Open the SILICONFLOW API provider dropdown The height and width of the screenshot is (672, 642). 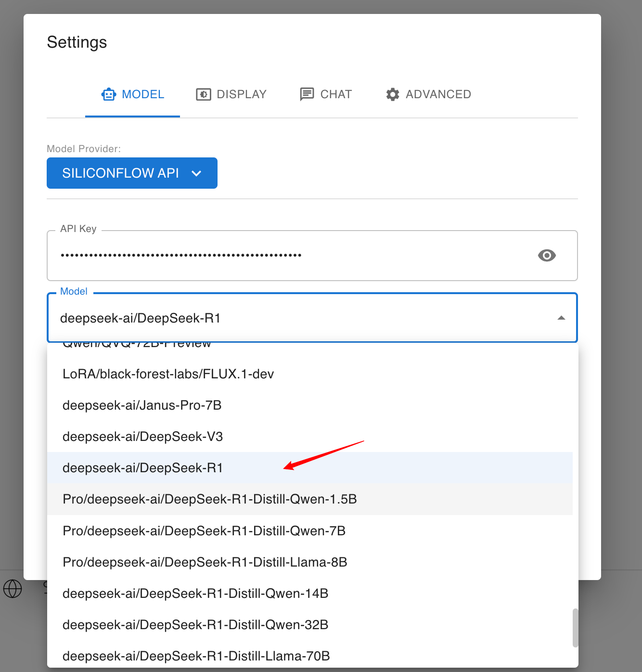(x=132, y=173)
